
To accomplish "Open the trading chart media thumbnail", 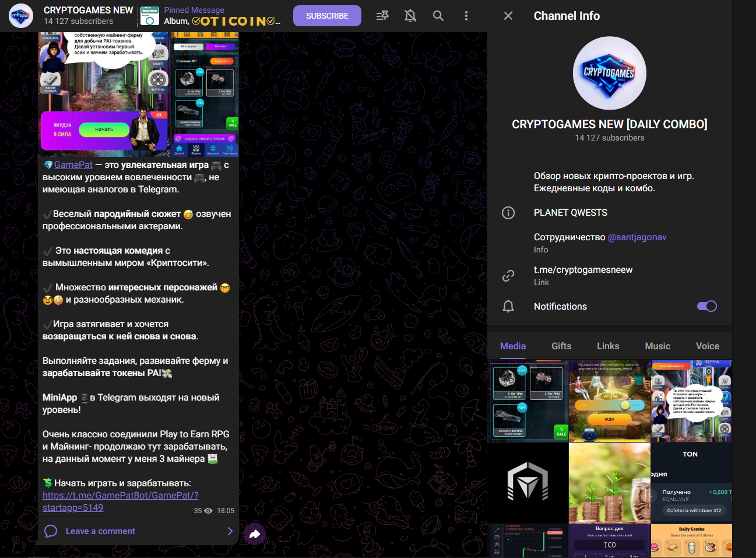I will (528, 541).
